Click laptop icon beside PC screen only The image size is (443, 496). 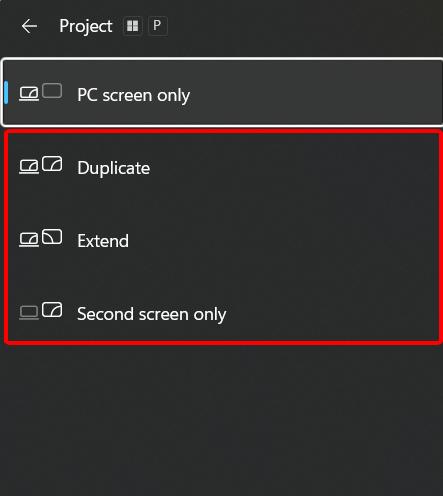(x=29, y=94)
